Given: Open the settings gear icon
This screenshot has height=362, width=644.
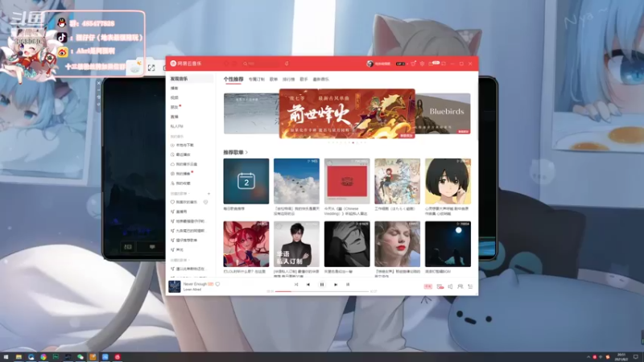Looking at the screenshot, I should point(422,64).
